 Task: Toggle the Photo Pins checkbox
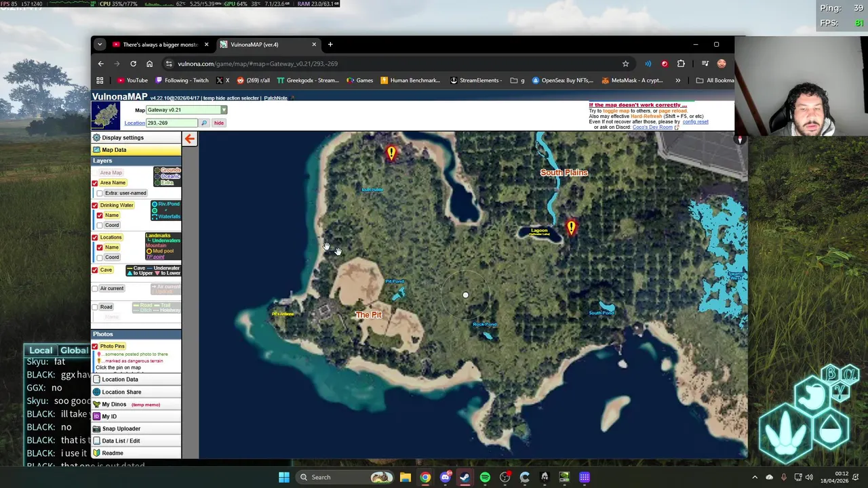pos(95,346)
